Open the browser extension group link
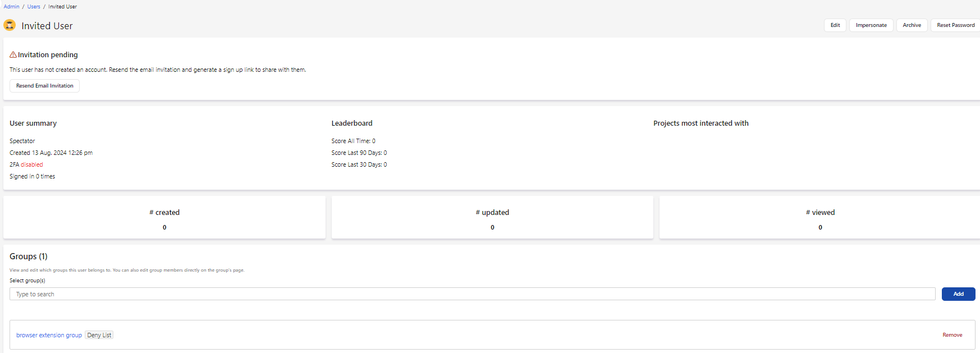This screenshot has width=980, height=353. [49, 335]
